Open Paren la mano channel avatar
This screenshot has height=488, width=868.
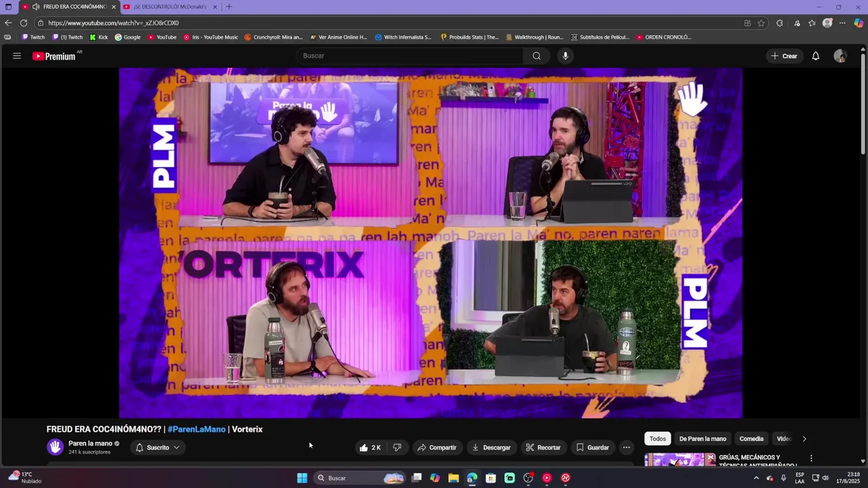(55, 447)
